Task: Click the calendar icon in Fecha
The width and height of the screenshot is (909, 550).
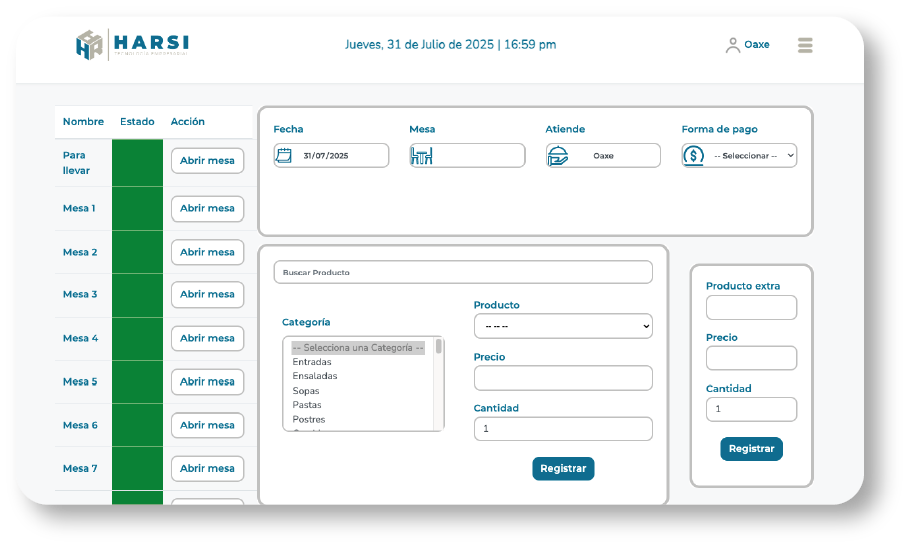Action: coord(284,155)
